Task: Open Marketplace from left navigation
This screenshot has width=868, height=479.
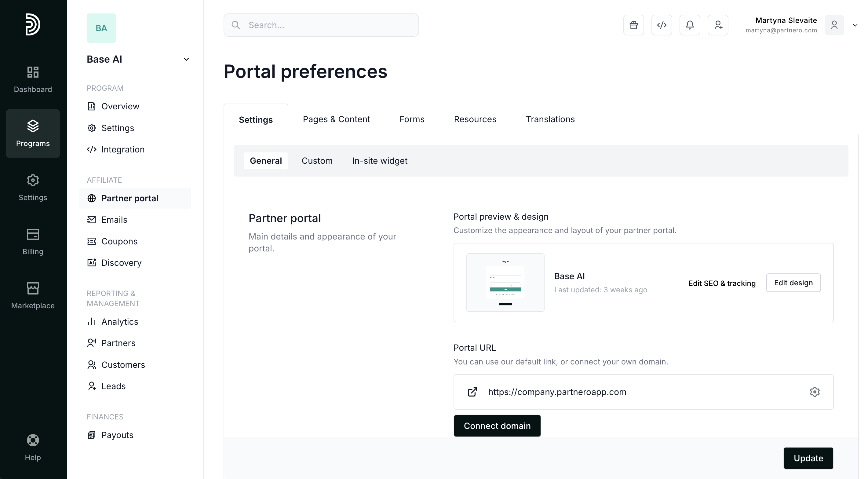Action: [33, 296]
